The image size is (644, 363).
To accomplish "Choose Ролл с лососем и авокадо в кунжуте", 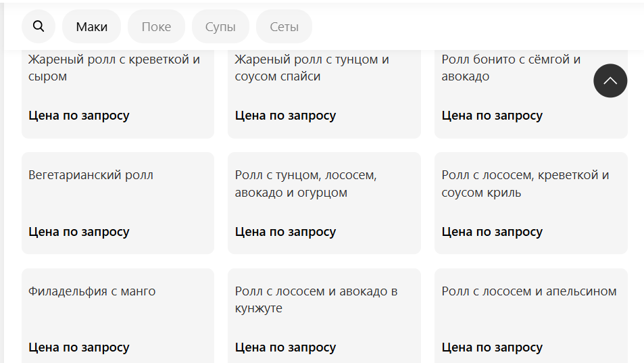I will click(x=316, y=300).
